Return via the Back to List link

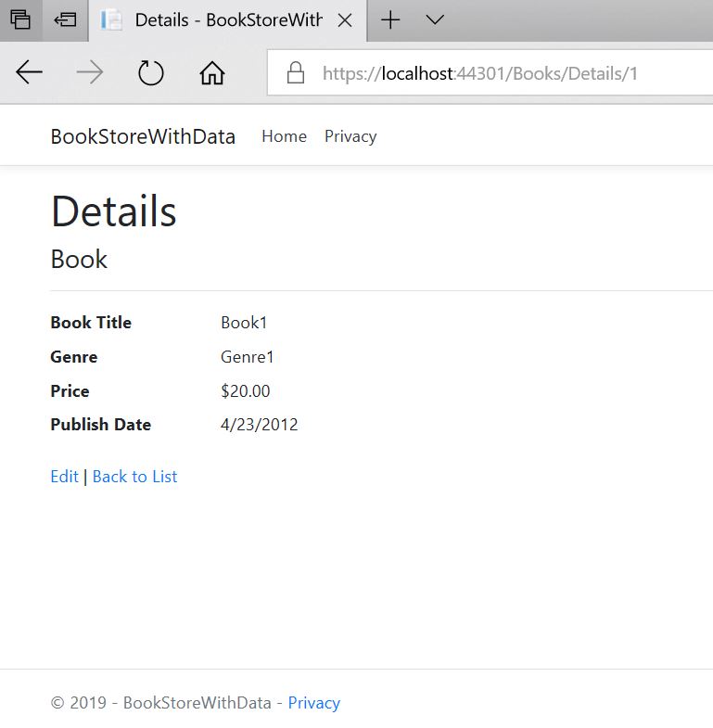click(134, 477)
